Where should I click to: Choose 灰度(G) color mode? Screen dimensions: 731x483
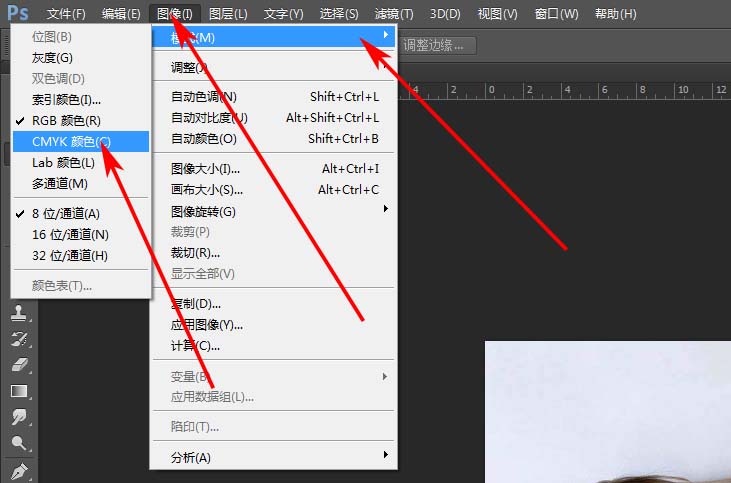[x=81, y=58]
